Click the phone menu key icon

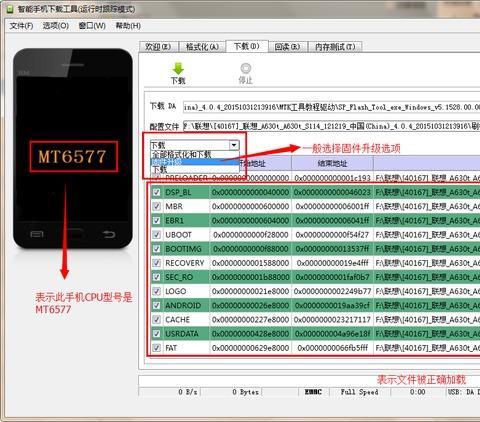click(37, 234)
